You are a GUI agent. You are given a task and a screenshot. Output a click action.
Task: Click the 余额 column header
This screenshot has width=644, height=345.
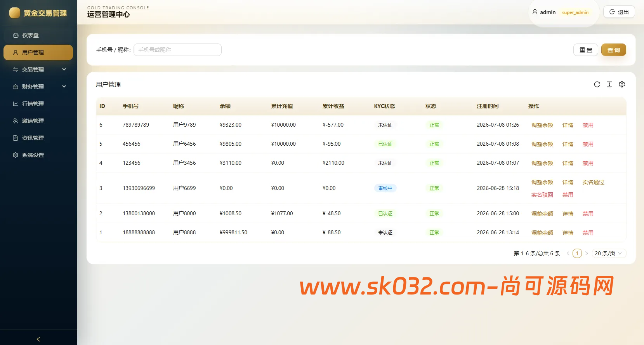tap(225, 106)
